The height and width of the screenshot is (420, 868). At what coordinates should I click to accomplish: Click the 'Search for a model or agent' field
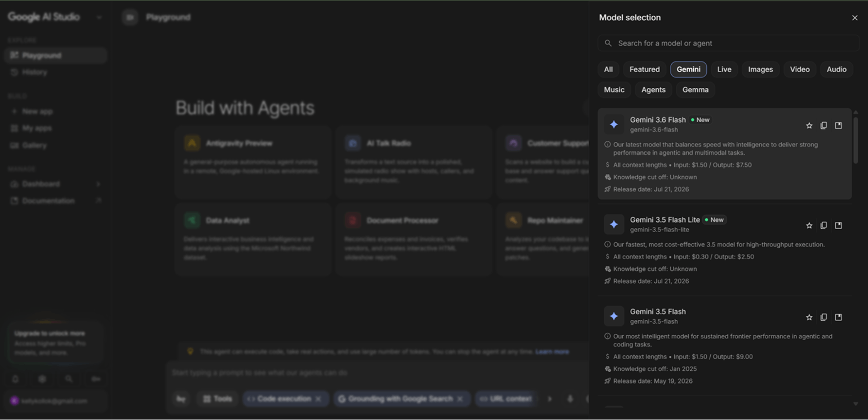pyautogui.click(x=728, y=43)
